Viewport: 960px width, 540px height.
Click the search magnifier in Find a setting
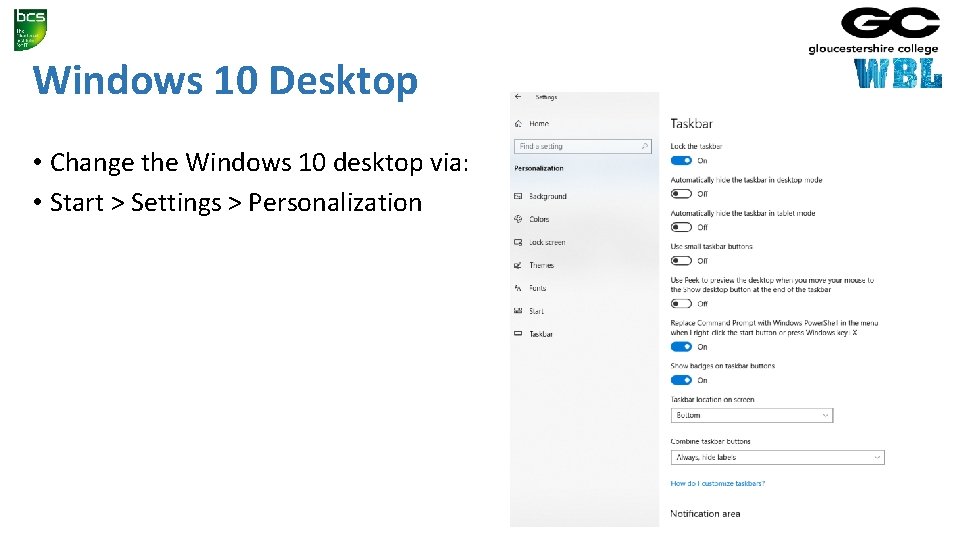pos(645,146)
